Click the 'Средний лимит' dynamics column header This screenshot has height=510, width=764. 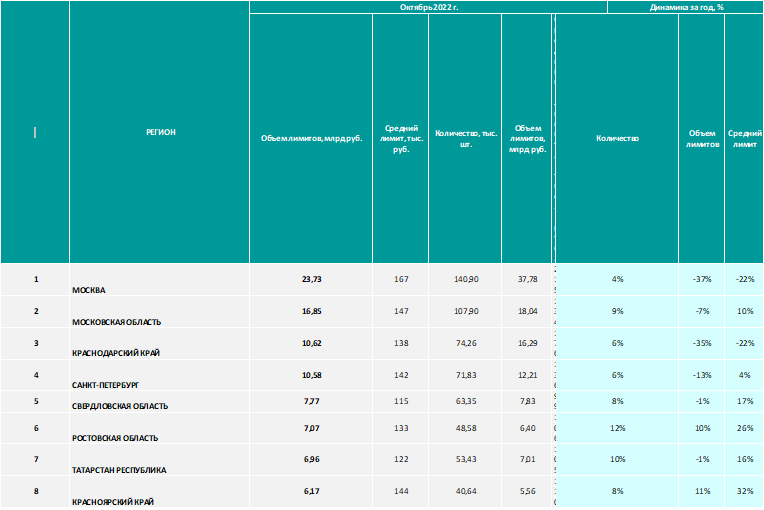(744, 139)
